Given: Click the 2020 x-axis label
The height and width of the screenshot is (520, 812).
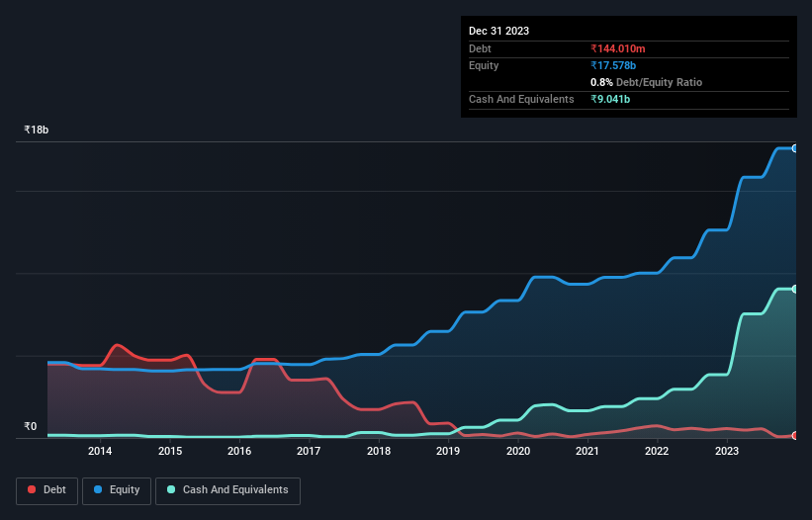Looking at the screenshot, I should [x=518, y=451].
